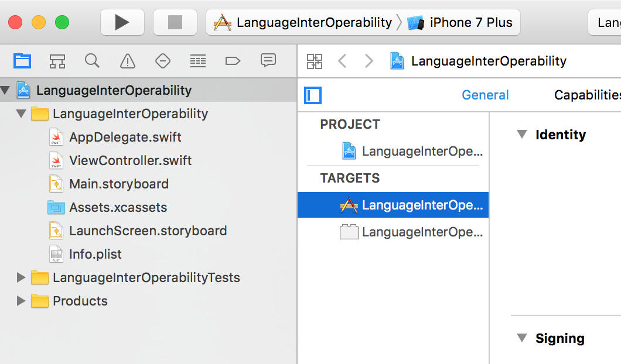This screenshot has width=621, height=364.
Task: Click the Products folder icon
Action: tap(40, 301)
